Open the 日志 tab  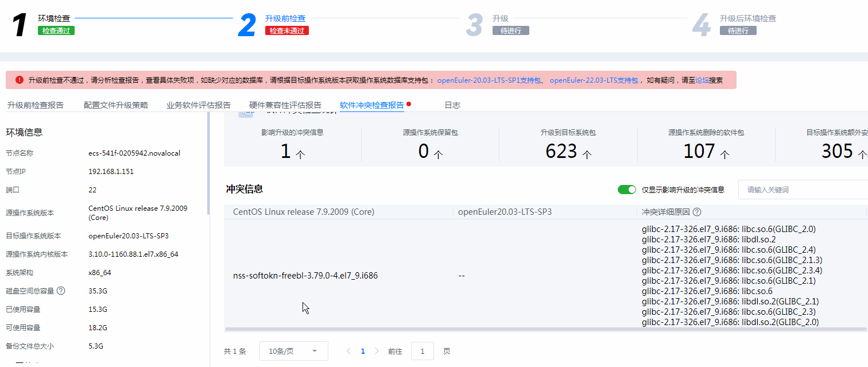coord(452,105)
